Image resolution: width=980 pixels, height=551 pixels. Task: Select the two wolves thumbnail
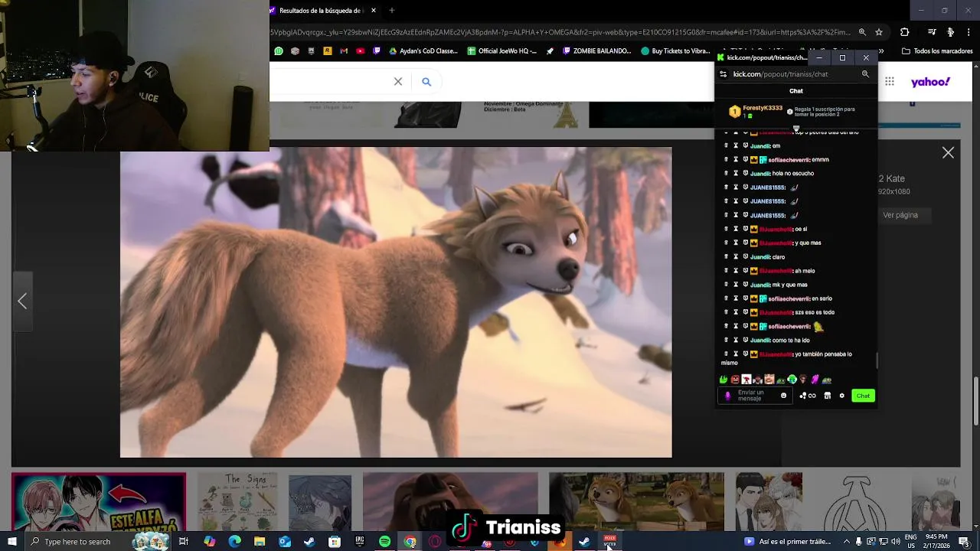pyautogui.click(x=636, y=502)
